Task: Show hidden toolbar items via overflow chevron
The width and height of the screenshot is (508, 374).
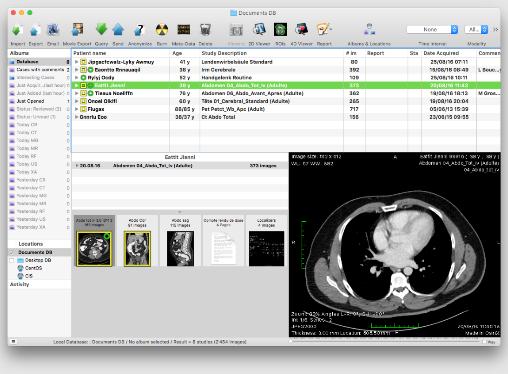Action: coord(496,30)
